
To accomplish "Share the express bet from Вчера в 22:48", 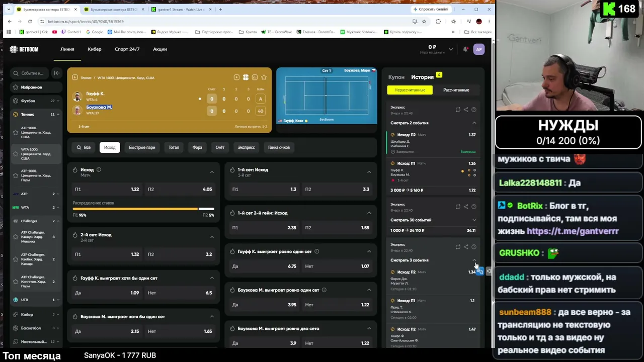I will 466,110.
